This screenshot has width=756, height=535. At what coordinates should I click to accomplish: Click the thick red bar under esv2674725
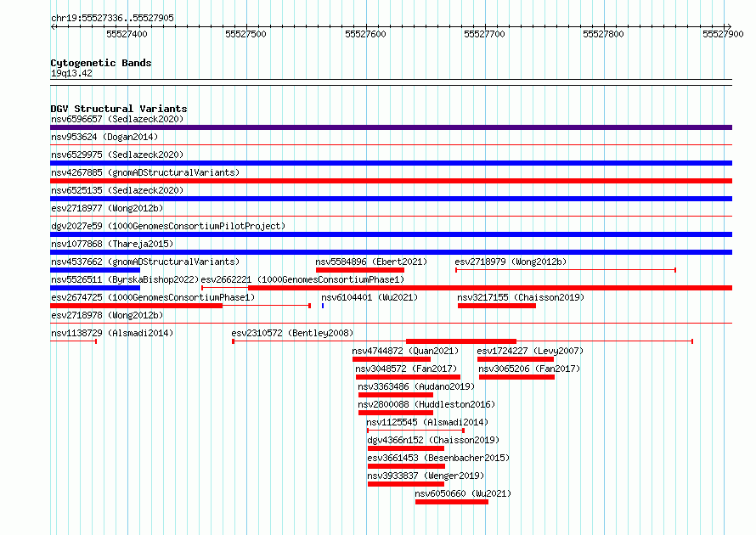pos(137,306)
